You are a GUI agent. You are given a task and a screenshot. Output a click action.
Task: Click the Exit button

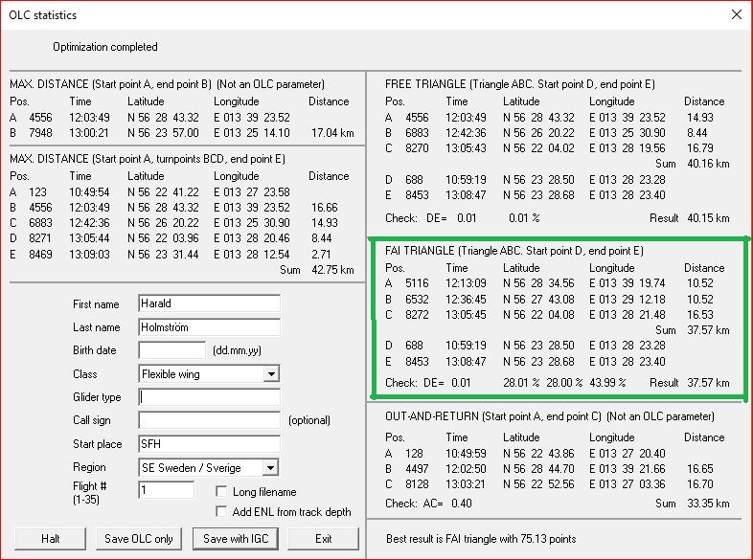[x=323, y=539]
